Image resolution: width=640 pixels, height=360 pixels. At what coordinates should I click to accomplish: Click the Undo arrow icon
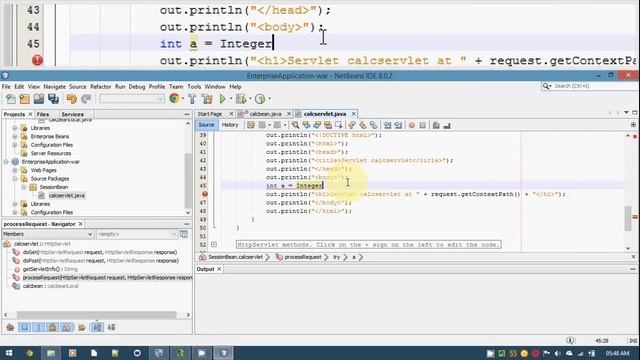71,99
